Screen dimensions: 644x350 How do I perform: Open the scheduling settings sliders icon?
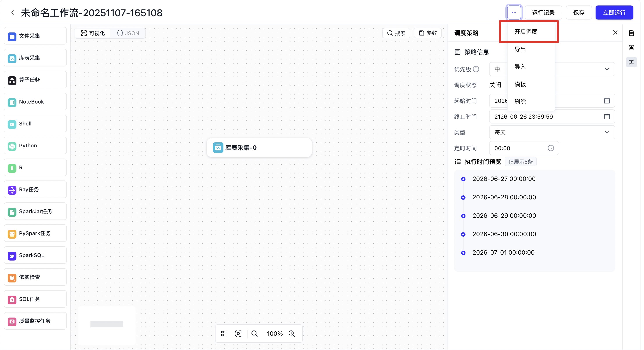[x=635, y=62]
